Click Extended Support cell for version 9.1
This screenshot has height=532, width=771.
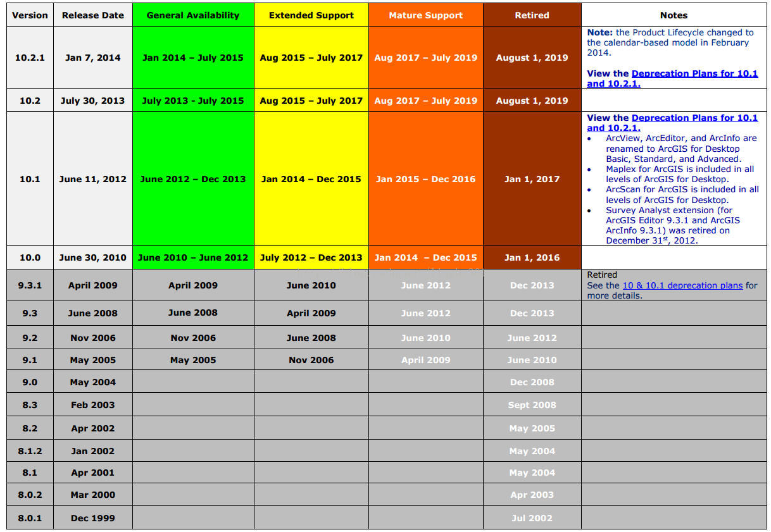311,360
